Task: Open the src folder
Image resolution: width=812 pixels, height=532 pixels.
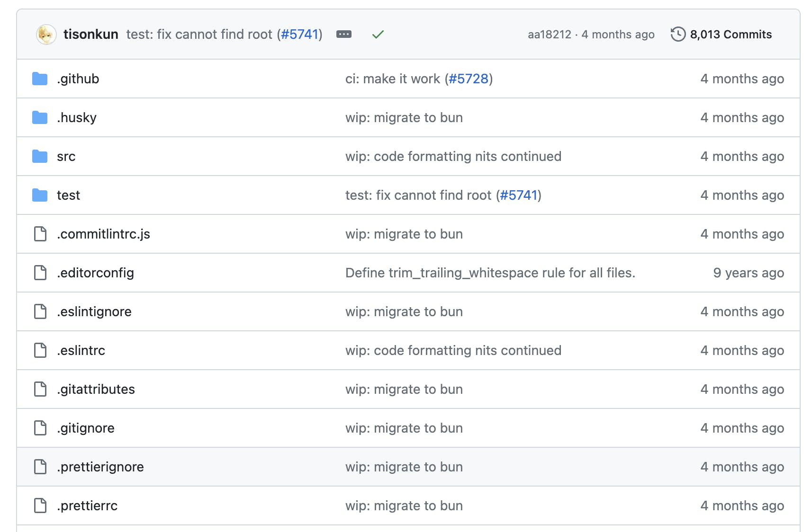Action: [66, 156]
